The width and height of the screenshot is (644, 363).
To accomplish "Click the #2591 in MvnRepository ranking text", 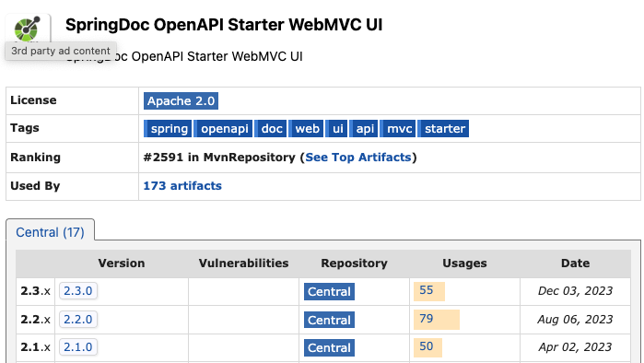I will point(219,158).
